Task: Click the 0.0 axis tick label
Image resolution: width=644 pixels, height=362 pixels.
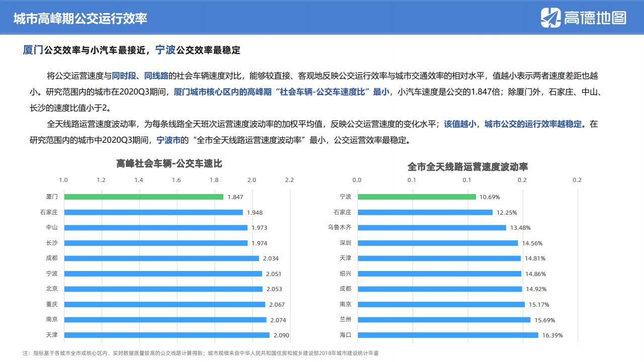Action: [x=357, y=180]
